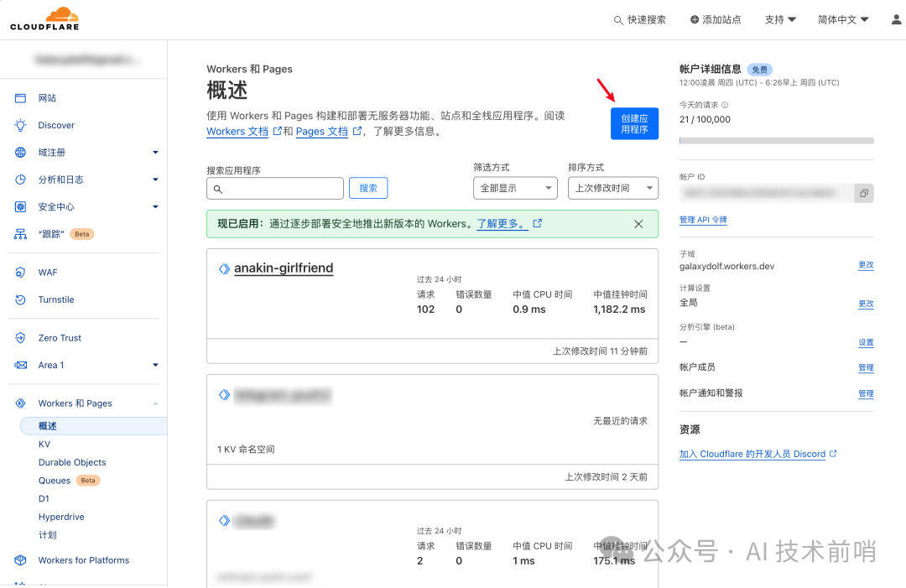The width and height of the screenshot is (906, 588).
Task: Click external link icon after 了解更多
Action: coord(538,223)
